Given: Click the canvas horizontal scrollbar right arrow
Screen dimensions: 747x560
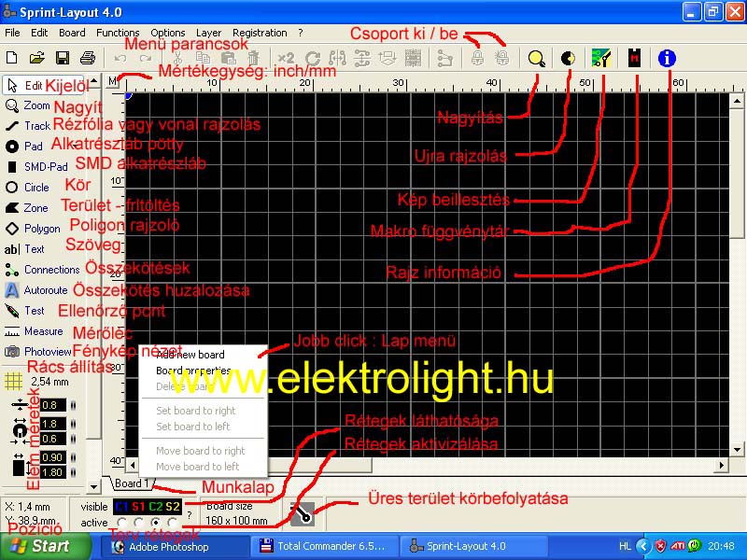Looking at the screenshot, I should point(722,465).
